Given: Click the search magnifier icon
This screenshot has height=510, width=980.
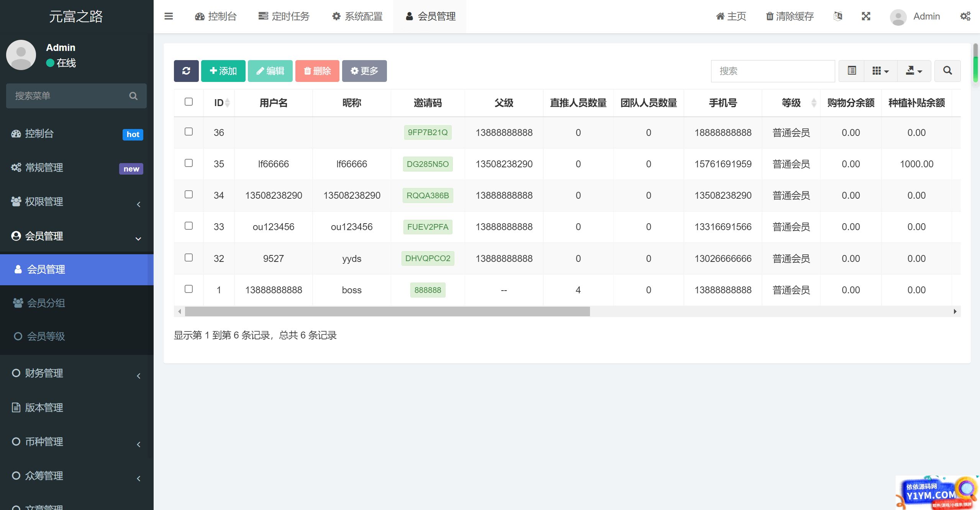Looking at the screenshot, I should pos(947,70).
